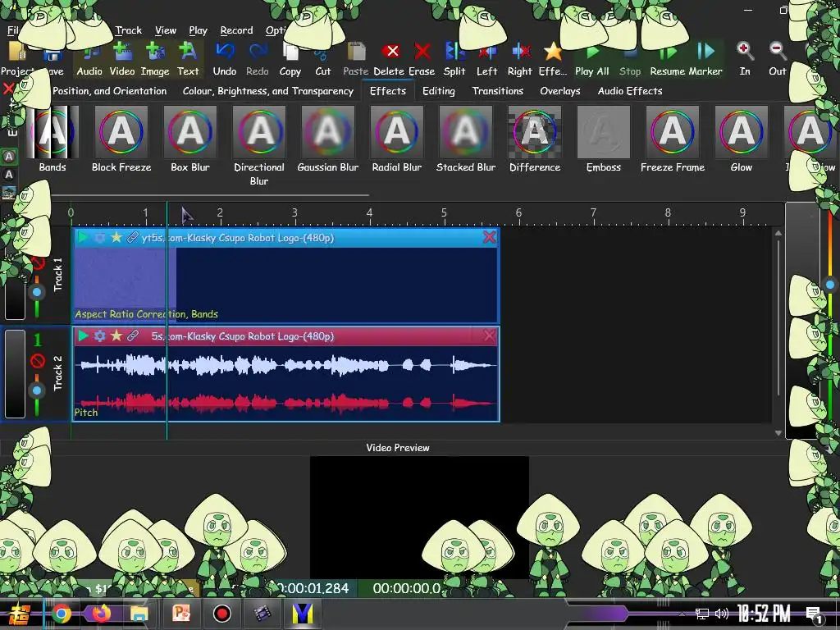Screen dimensions: 840x630
Task: Remove the Track 1 clip with X
Action: point(489,237)
